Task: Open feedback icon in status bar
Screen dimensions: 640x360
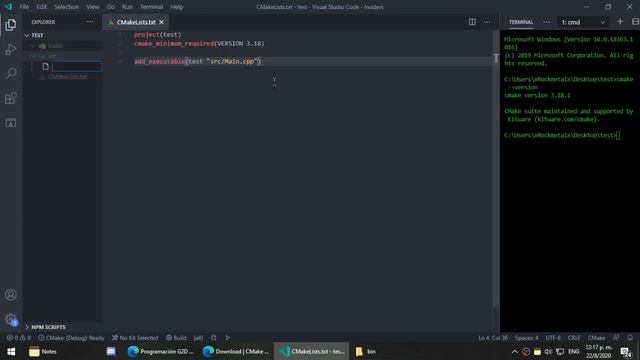Action: click(616, 338)
